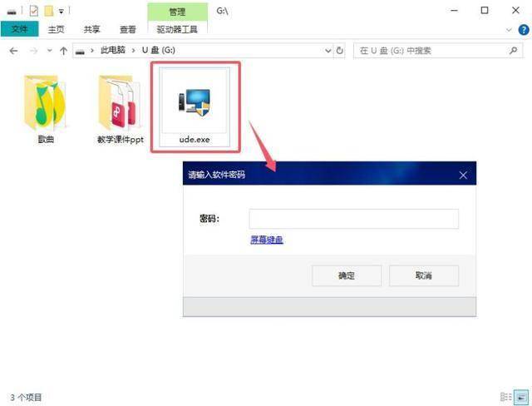532x406 pixels.
Task: Switch to the 主页 ribbon tab
Action: tap(56, 29)
